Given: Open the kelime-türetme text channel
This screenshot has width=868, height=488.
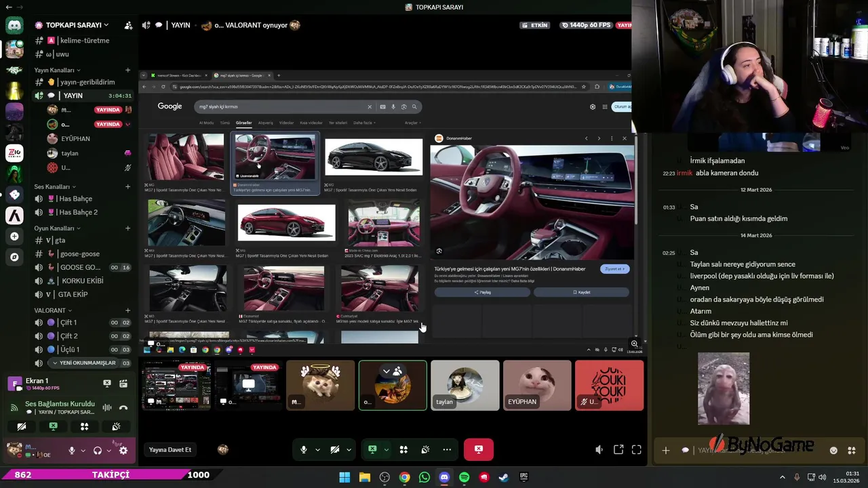Looking at the screenshot, I should pos(83,41).
